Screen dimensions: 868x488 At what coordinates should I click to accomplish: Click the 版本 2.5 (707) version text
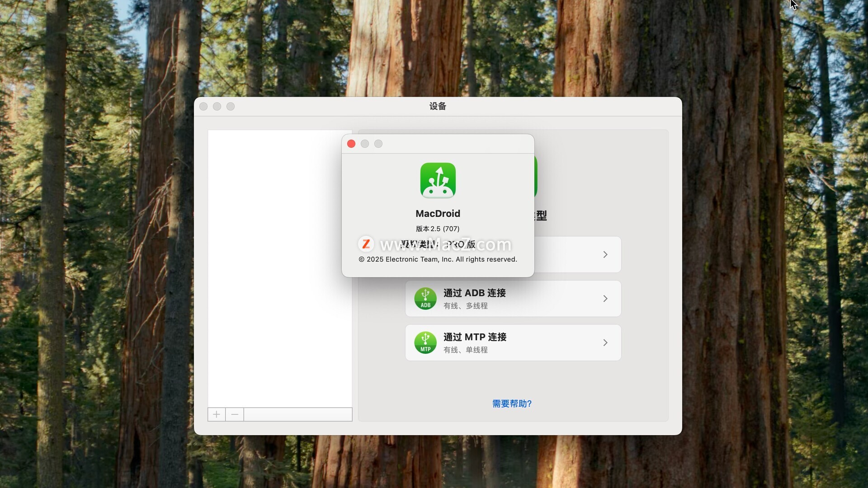[438, 229]
